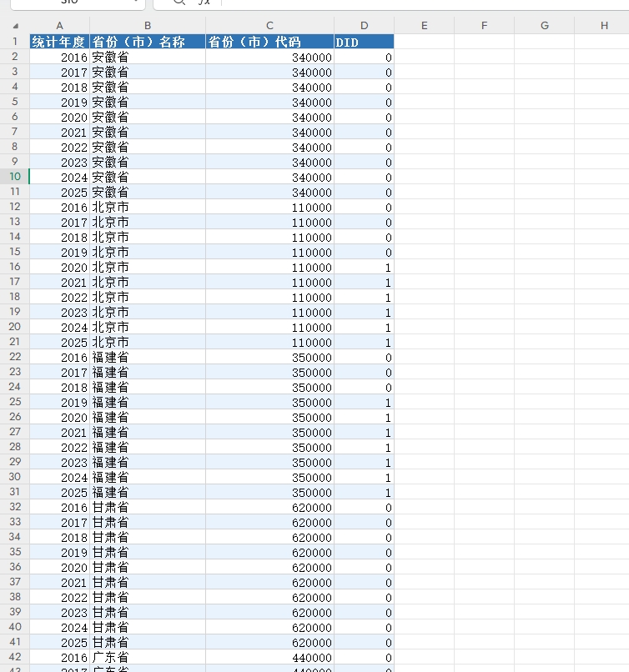
Task: Select 广东省 in row 42
Action: (148, 657)
